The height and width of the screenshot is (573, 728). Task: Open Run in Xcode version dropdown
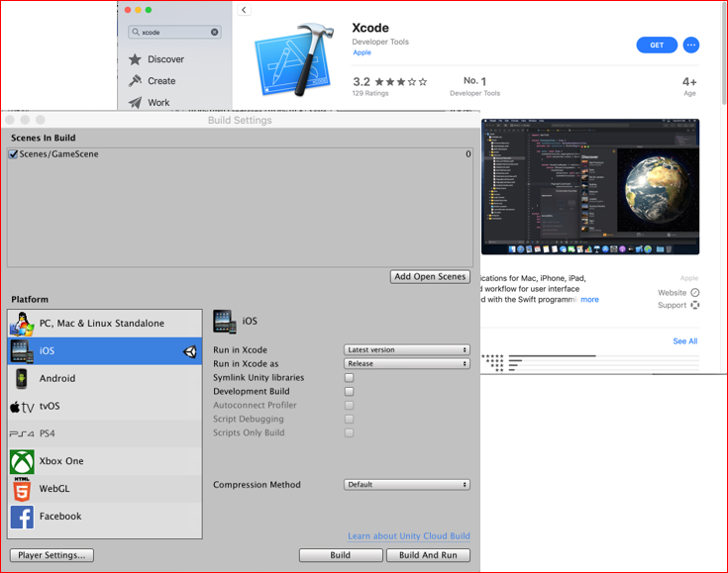(x=407, y=349)
